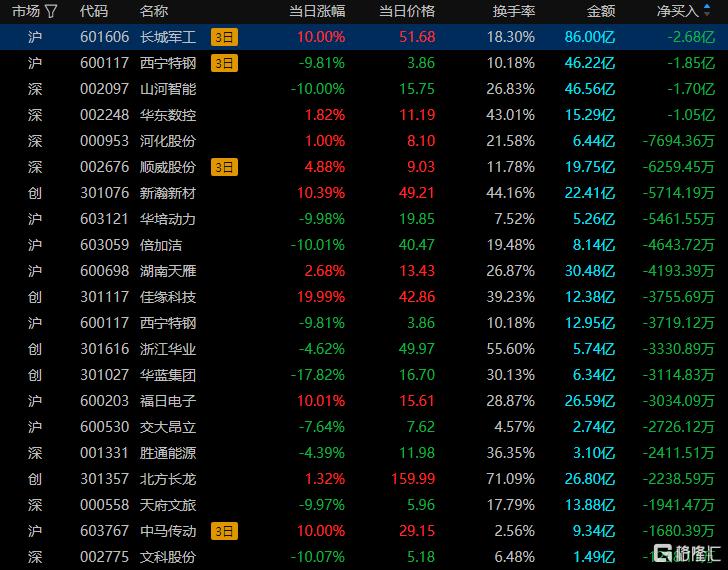Select stock name 佳缘科技
The height and width of the screenshot is (570, 728).
168,297
